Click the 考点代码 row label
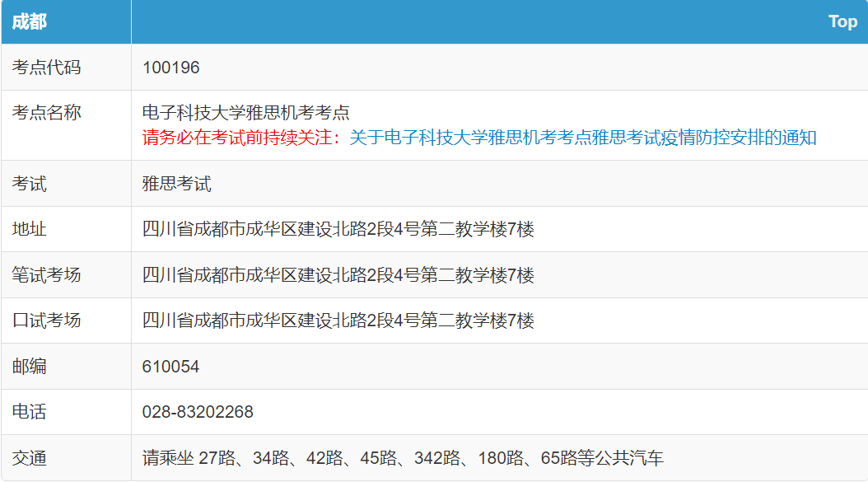The width and height of the screenshot is (868, 482). (x=47, y=68)
